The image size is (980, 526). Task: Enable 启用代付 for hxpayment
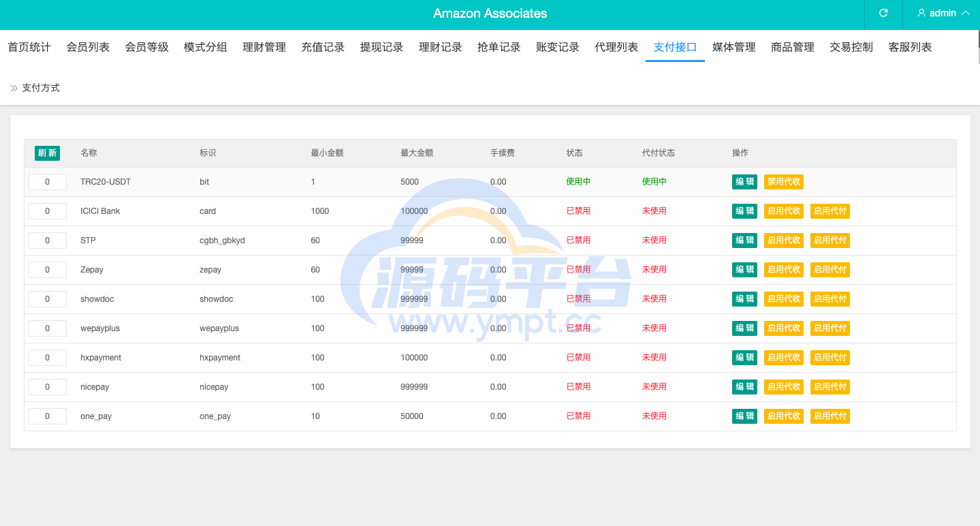pyautogui.click(x=830, y=358)
